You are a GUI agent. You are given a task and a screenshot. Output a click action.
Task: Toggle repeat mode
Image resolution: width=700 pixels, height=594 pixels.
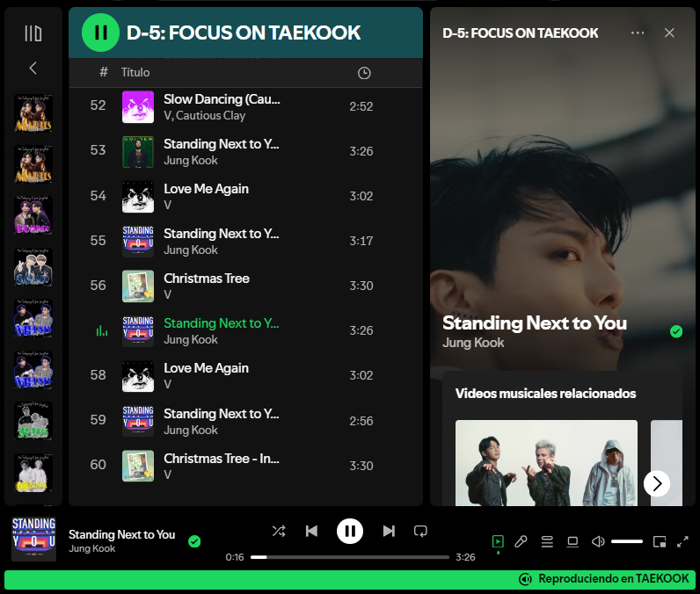420,531
